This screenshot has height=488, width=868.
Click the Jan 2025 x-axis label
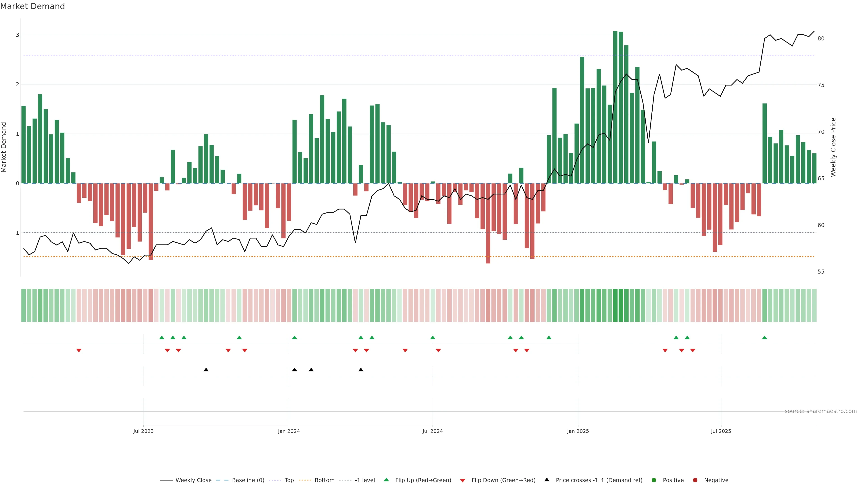click(578, 431)
